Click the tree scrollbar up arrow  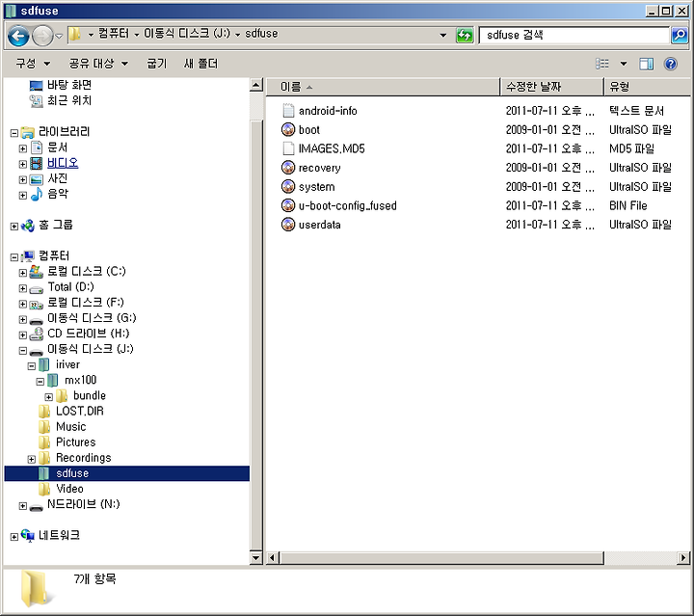pos(256,85)
